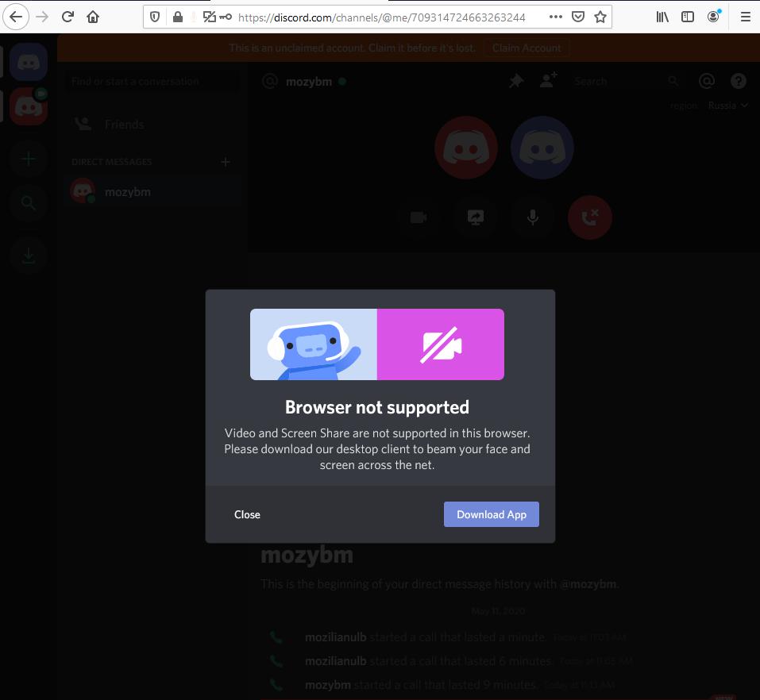Screen dimensions: 760x700
Task: Open pinned messages pin icon
Action: (x=516, y=81)
